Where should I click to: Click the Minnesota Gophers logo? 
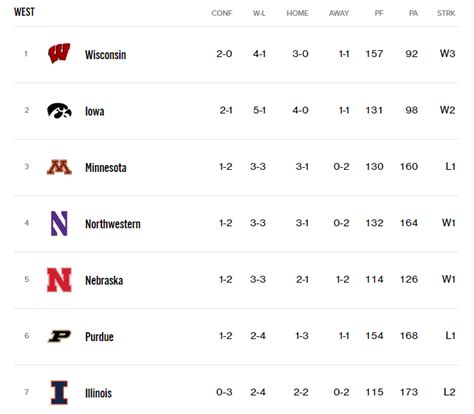pos(59,167)
